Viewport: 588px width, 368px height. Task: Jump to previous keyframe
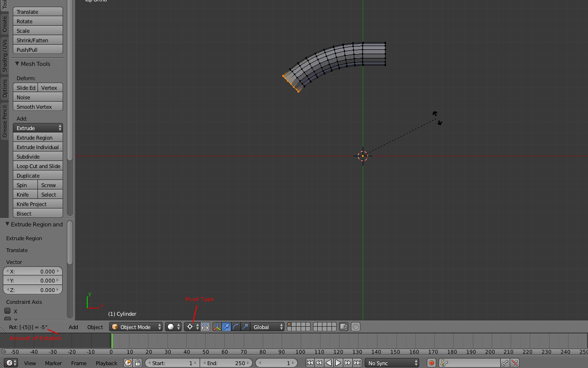click(x=319, y=363)
